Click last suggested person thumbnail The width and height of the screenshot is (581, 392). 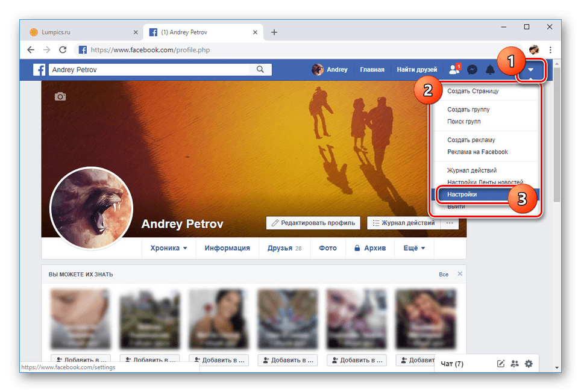click(x=426, y=319)
